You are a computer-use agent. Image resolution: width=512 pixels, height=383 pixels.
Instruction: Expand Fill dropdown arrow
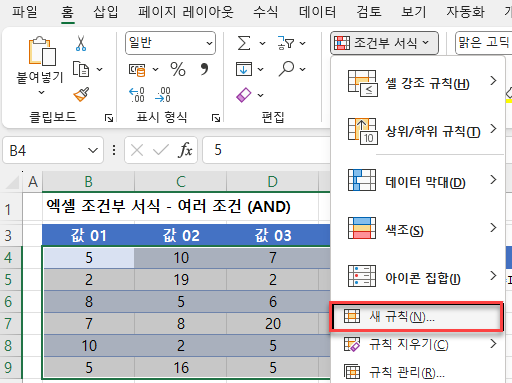[260, 69]
